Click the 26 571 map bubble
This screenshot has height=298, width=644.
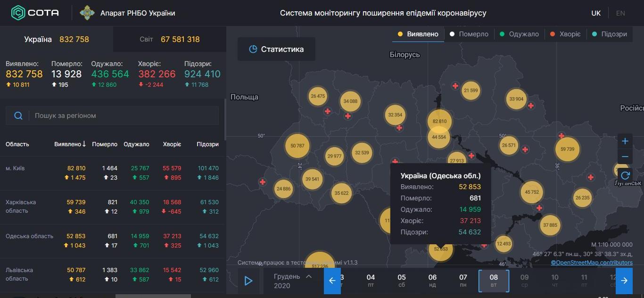pos(509,145)
